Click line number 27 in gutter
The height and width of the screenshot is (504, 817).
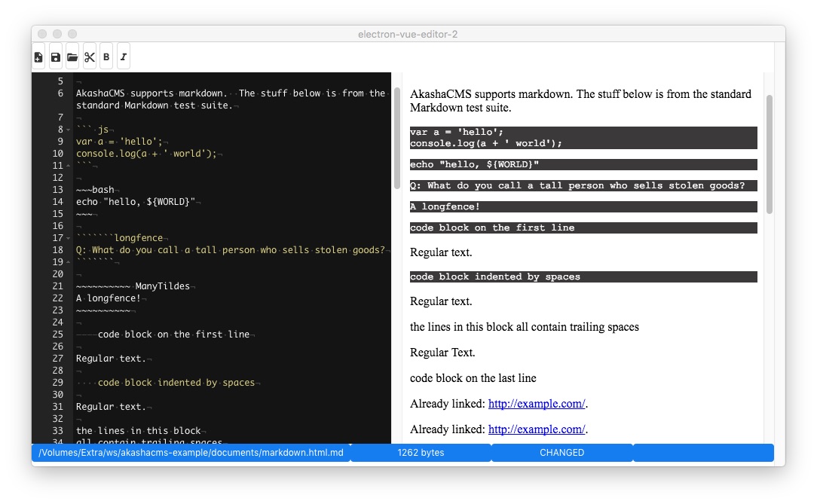click(x=57, y=358)
